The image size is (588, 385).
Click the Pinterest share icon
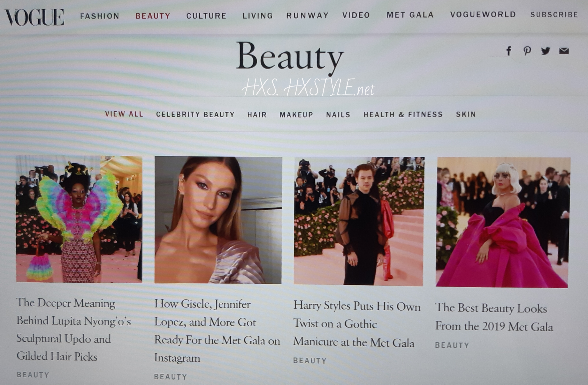(527, 51)
